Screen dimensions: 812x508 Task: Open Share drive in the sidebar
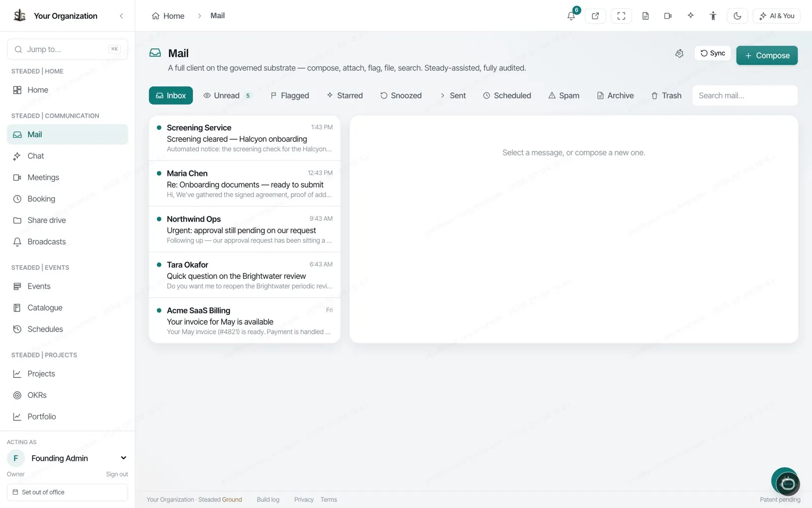coord(67,220)
